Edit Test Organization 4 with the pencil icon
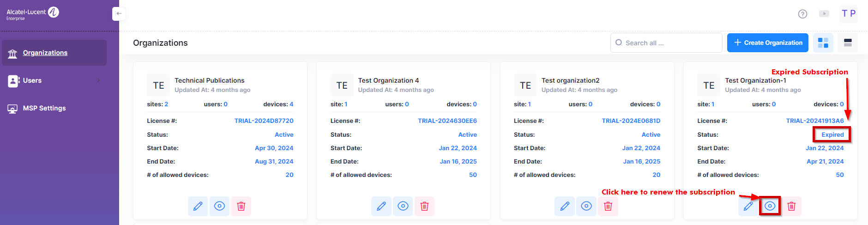Screen dimensions: 868x225 [381, 206]
